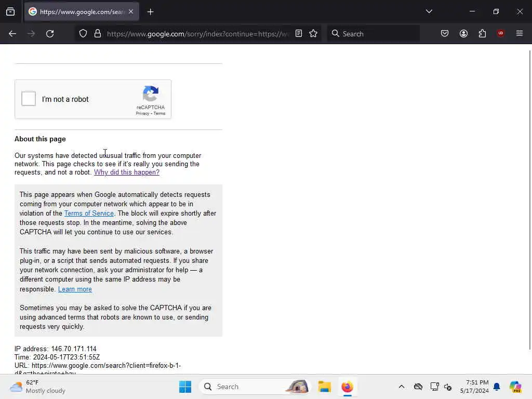532x399 pixels.
Task: Open Firefox View recent browsing
Action: pyautogui.click(x=10, y=12)
